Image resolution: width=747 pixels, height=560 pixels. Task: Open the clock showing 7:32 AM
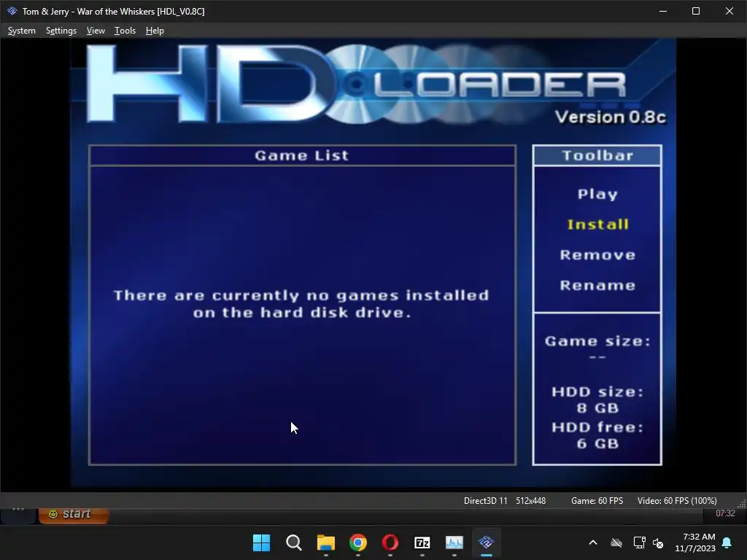[x=695, y=542]
